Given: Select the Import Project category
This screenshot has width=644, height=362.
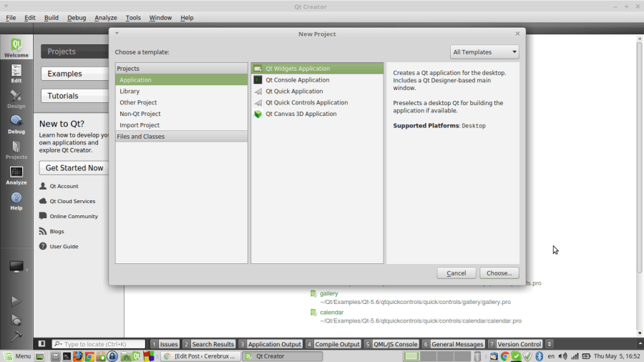Looking at the screenshot, I should tap(182, 125).
